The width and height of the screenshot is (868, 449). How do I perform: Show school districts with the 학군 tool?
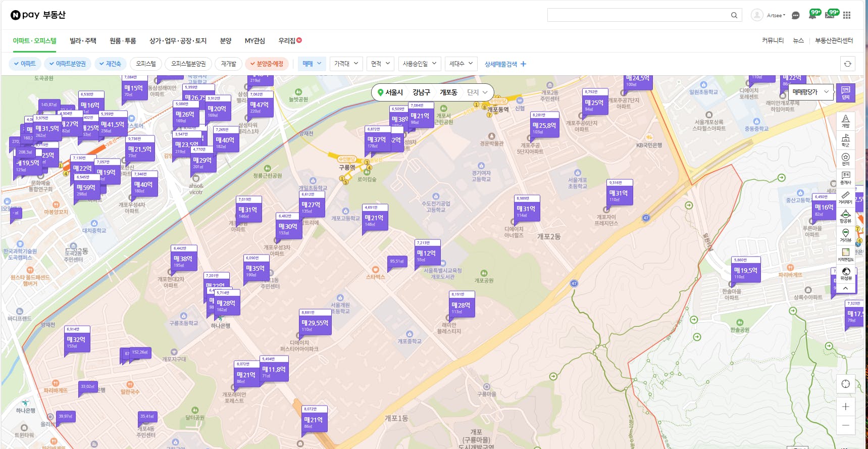[845, 140]
